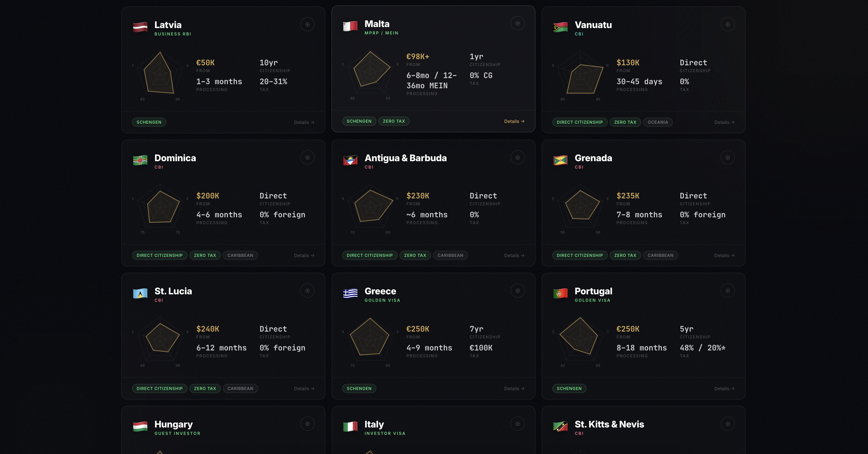The image size is (868, 454).
Task: Open the Greece Details link
Action: tap(514, 388)
